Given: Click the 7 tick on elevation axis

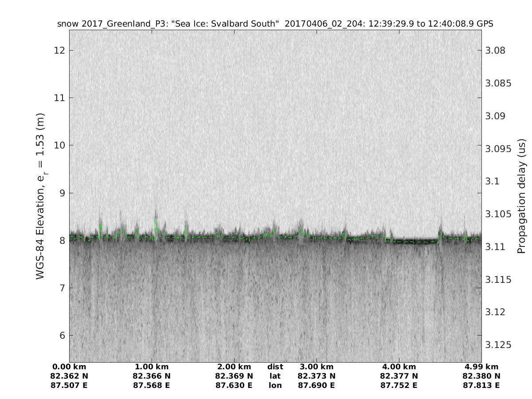Looking at the screenshot, I should 62,288.
